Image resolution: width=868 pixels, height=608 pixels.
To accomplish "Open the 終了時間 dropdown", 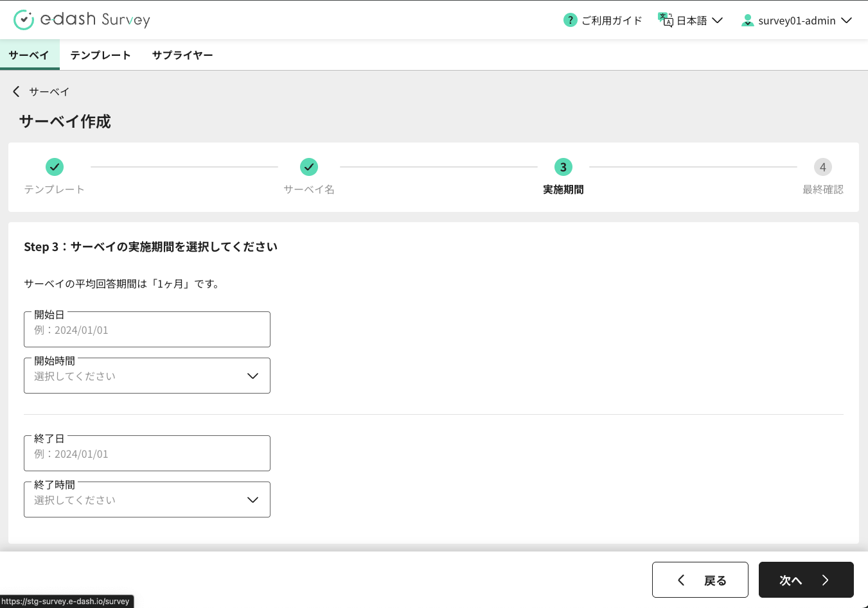I will (x=147, y=499).
